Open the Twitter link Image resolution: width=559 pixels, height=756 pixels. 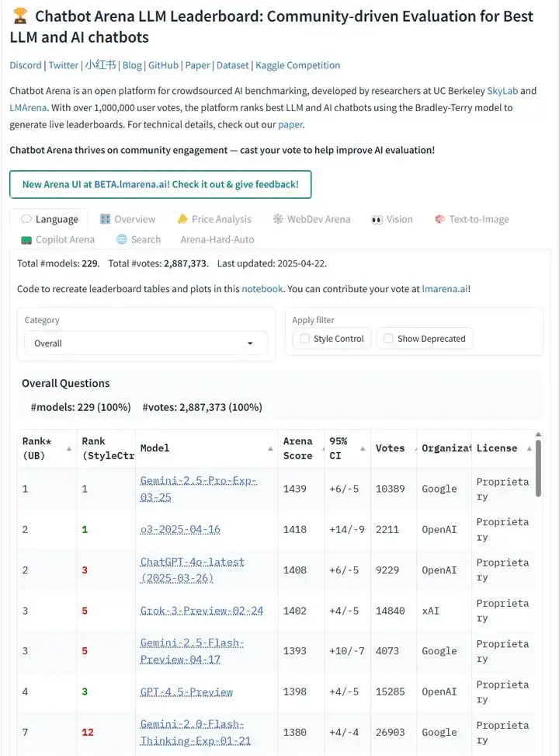63,65
